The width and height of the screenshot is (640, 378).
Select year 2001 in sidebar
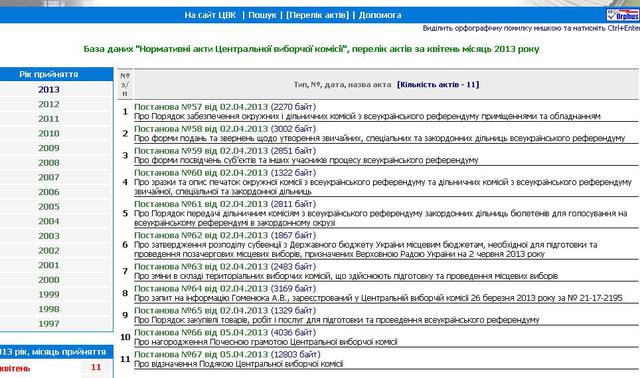[x=49, y=265]
